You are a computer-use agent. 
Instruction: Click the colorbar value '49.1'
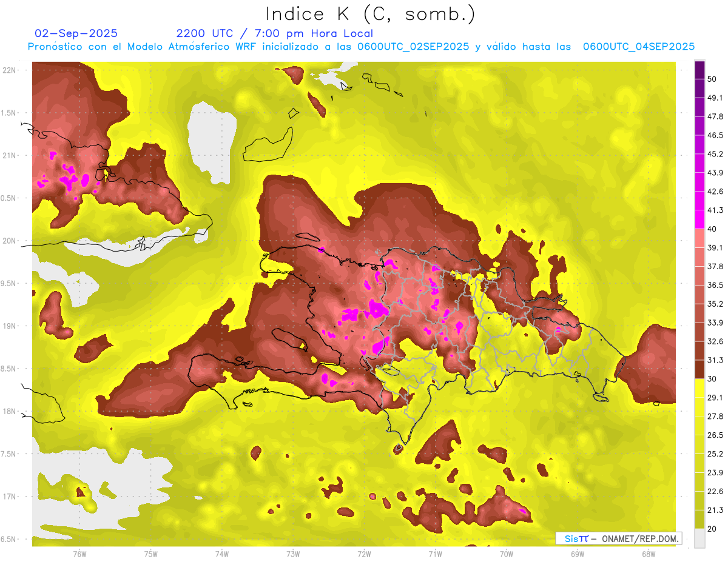[715, 98]
